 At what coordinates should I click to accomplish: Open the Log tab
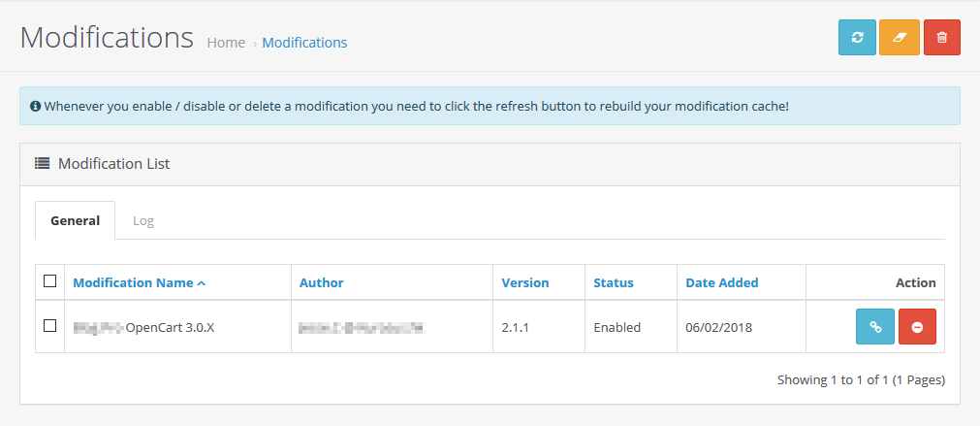pos(143,220)
